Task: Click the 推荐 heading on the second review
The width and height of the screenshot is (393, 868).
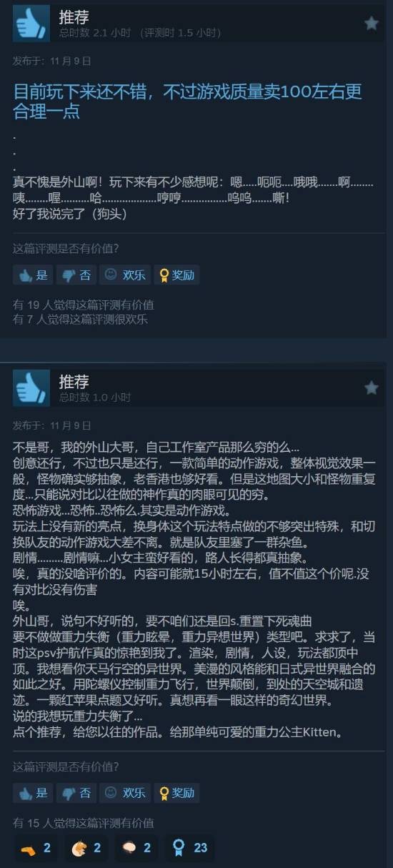Action: tap(74, 382)
